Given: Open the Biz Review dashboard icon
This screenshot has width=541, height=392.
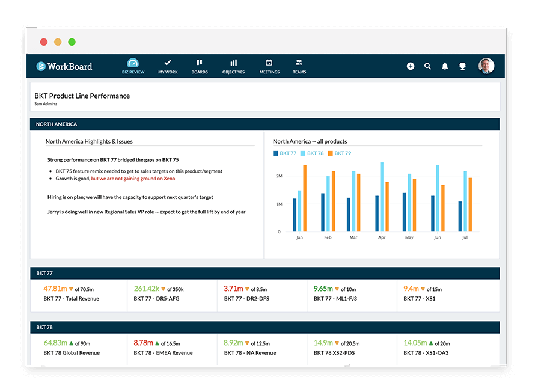Looking at the screenshot, I should click(x=132, y=63).
